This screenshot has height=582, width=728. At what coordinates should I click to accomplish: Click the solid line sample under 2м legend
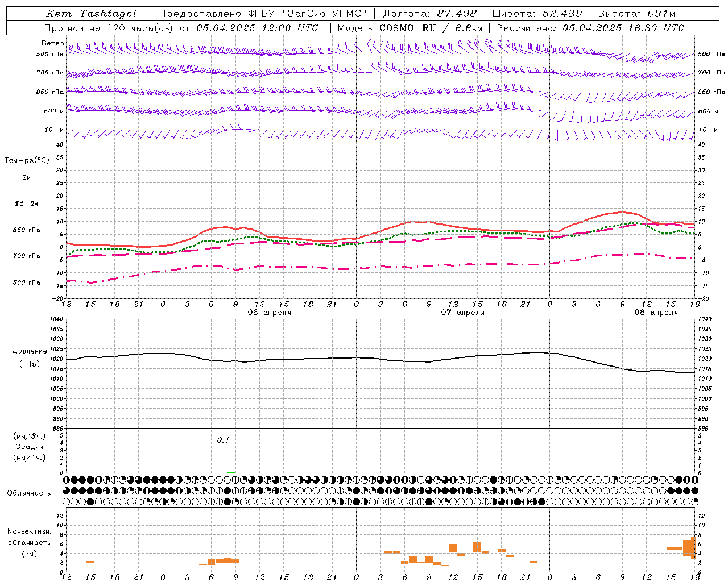(x=26, y=184)
